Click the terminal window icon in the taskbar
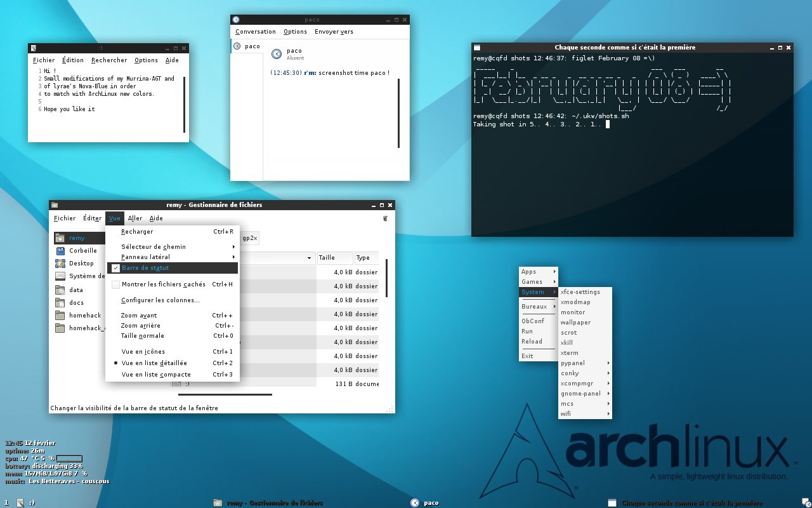The height and width of the screenshot is (508, 812). [x=612, y=503]
